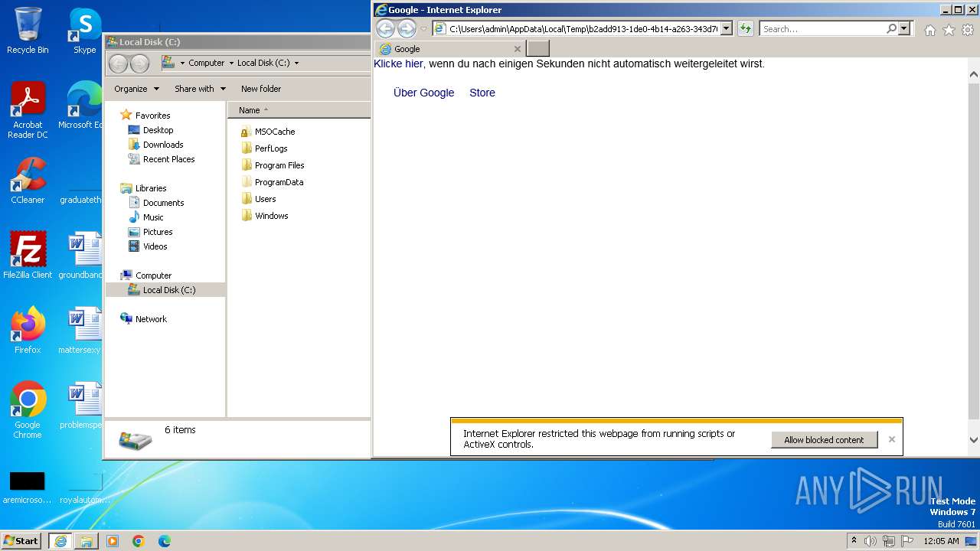
Task: Click Internet Explorer back button
Action: (385, 29)
